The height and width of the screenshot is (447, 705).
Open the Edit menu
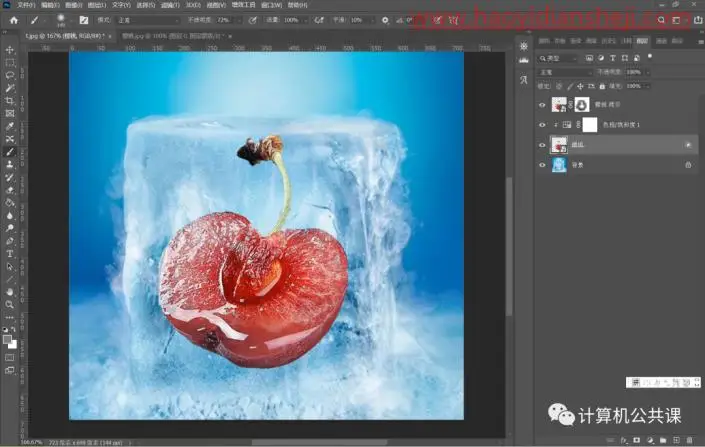coord(50,5)
